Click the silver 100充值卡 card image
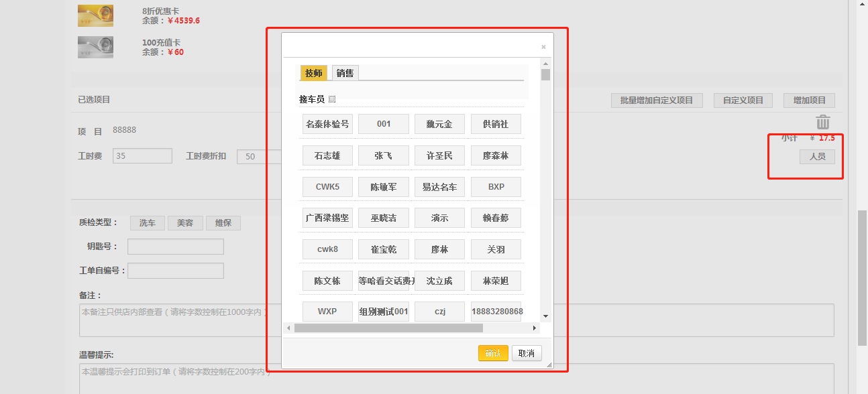The height and width of the screenshot is (394, 868). click(x=95, y=47)
